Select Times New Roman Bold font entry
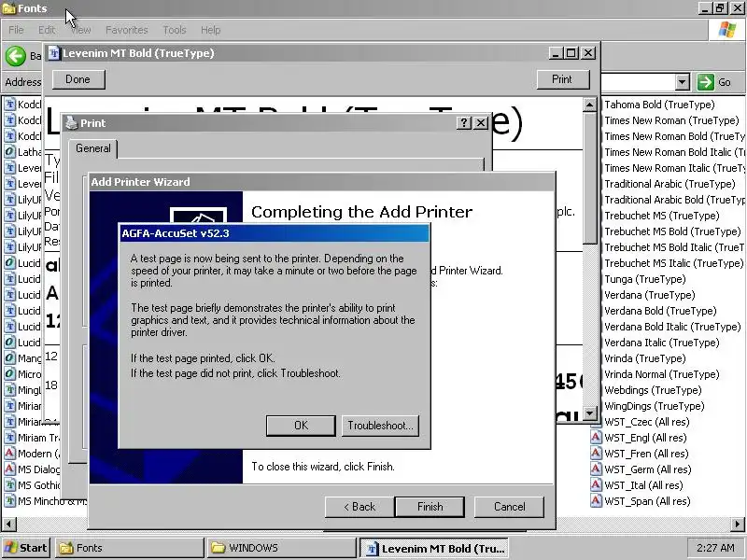The width and height of the screenshot is (747, 560). pyautogui.click(x=674, y=136)
